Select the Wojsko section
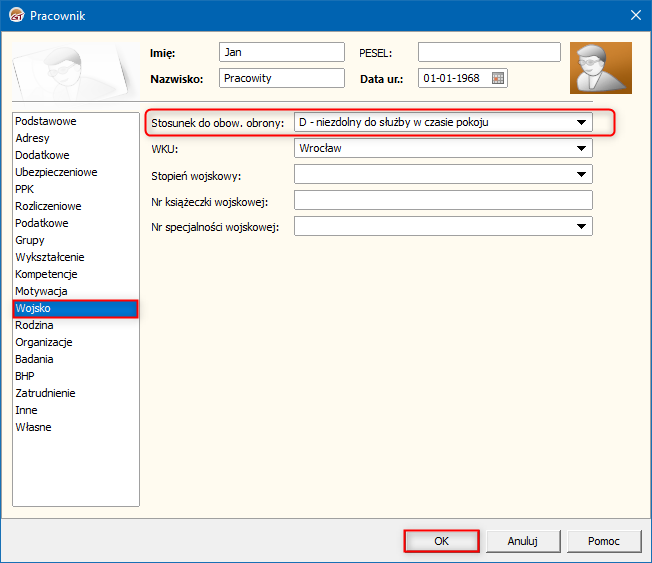The height and width of the screenshot is (563, 652). tap(76, 309)
